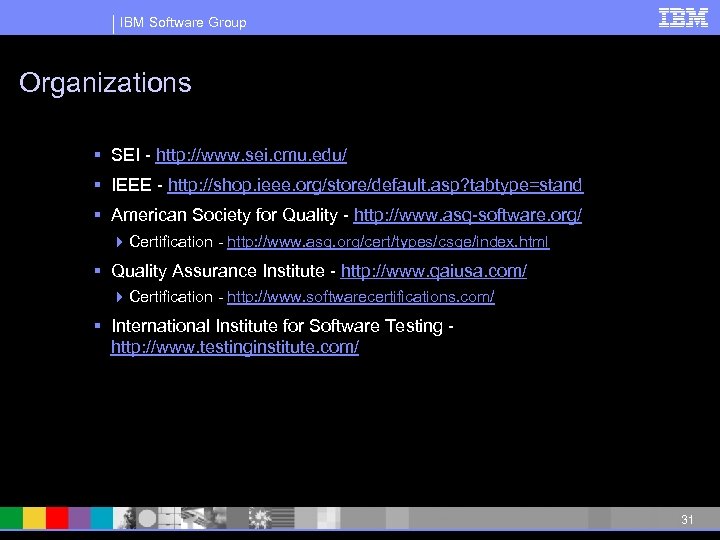Screen dimensions: 720x540
Task: Open the IEEE shop.ieee.org store link
Action: pos(375,185)
